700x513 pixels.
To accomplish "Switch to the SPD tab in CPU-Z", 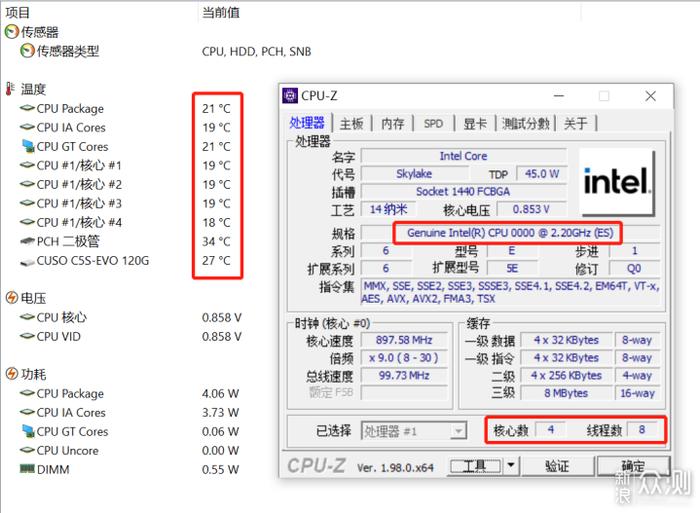I will tap(433, 124).
